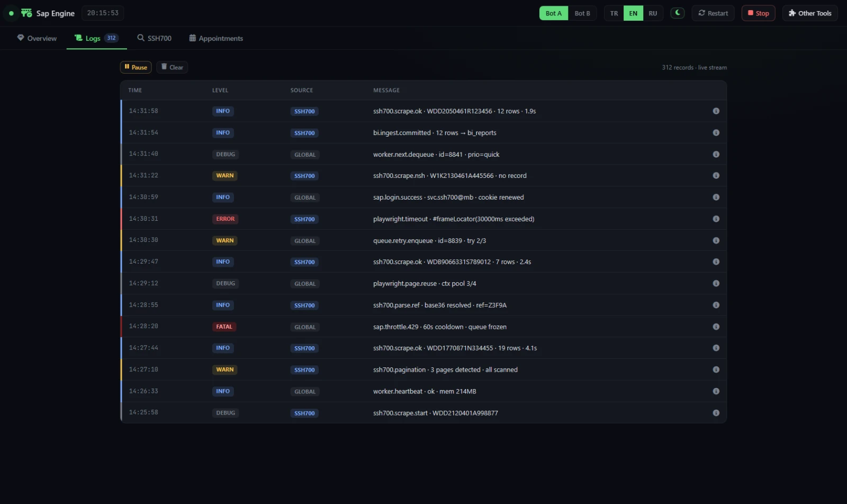This screenshot has height=504, width=847.
Task: Open info icon for WDB9066331S789012 row
Action: 716,262
